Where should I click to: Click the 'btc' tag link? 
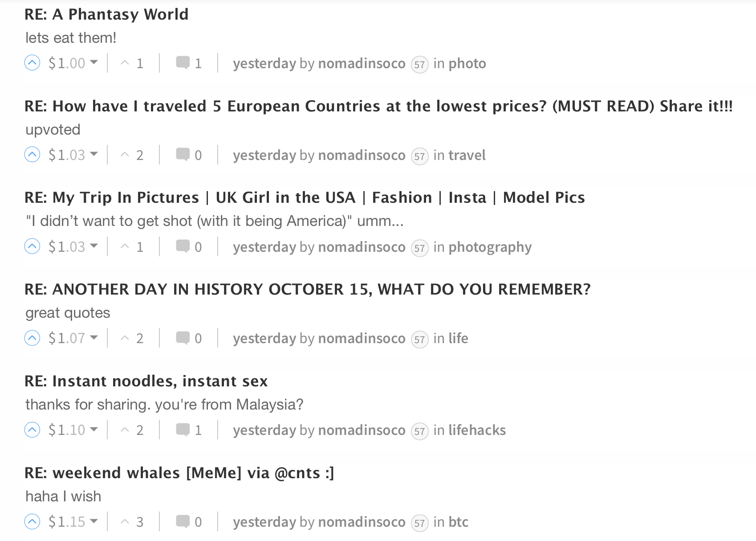point(458,522)
